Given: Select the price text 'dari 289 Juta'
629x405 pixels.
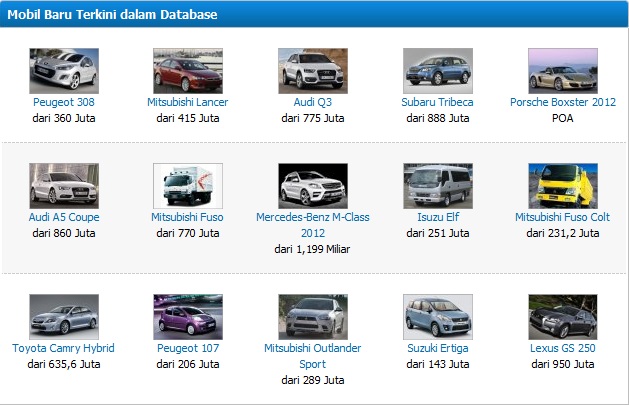Looking at the screenshot, I should click(x=313, y=380).
